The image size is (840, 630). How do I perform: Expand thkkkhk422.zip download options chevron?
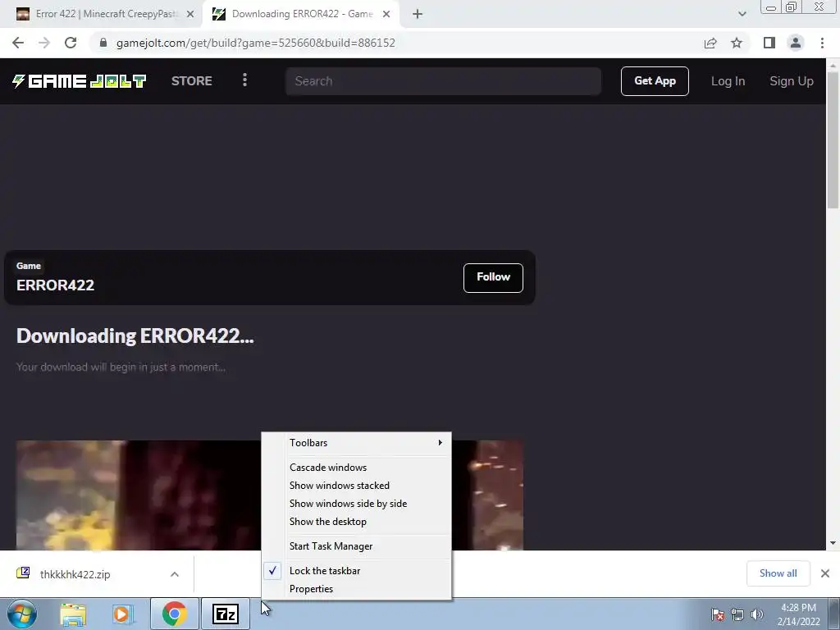point(175,574)
